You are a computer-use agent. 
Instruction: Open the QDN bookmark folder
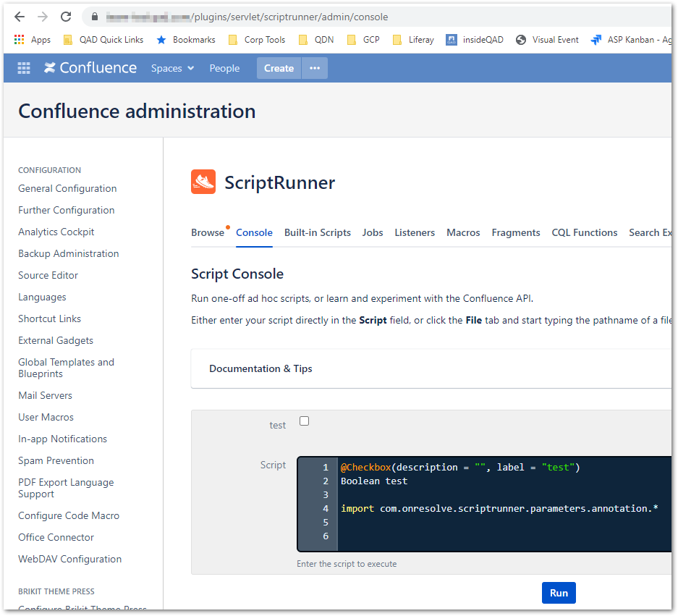[316, 40]
